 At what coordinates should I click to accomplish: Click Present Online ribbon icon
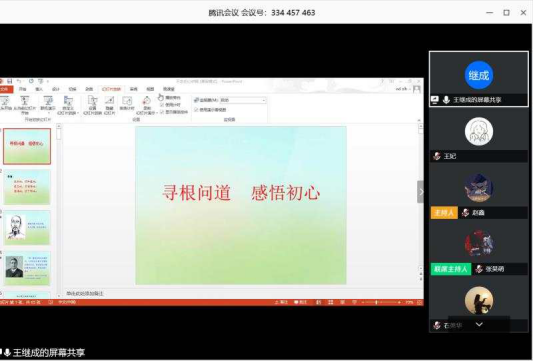tap(48, 104)
